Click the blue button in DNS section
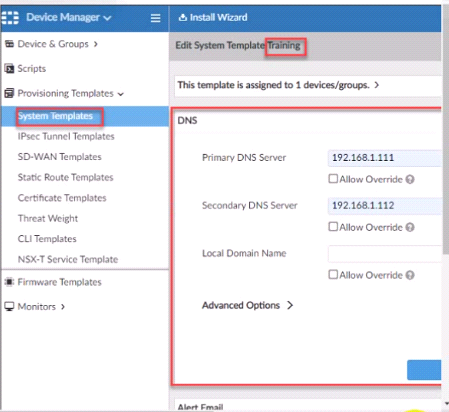The width and height of the screenshot is (449, 412). coord(424,370)
